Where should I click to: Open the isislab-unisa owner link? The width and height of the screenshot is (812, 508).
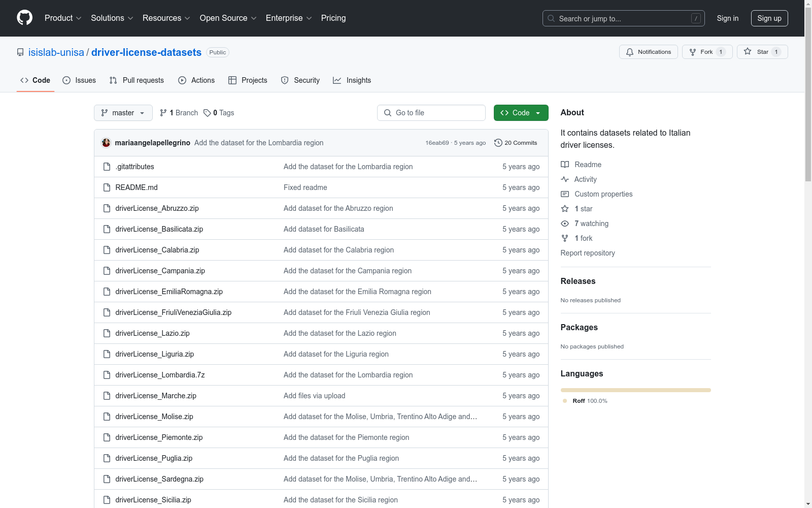(56, 52)
